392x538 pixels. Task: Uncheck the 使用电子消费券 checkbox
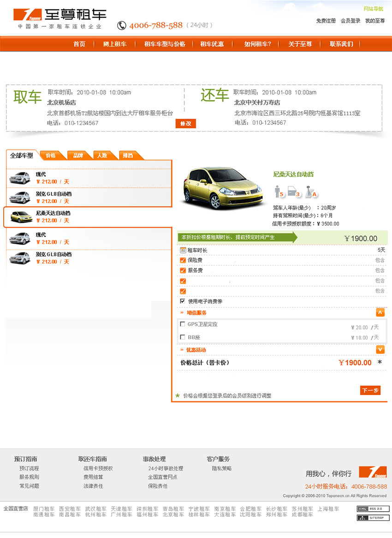tap(183, 301)
